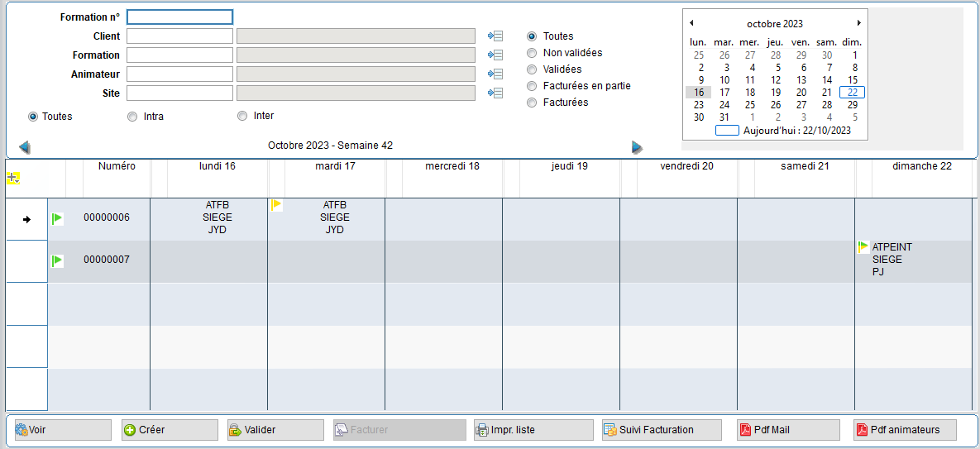980x449 pixels.
Task: Click the lookup icon next to Client field
Action: coord(495,36)
